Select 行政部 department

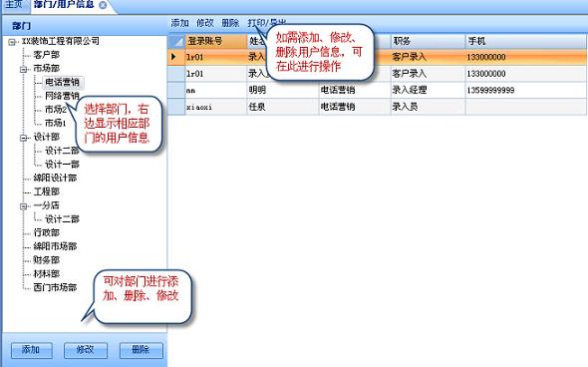pos(47,232)
